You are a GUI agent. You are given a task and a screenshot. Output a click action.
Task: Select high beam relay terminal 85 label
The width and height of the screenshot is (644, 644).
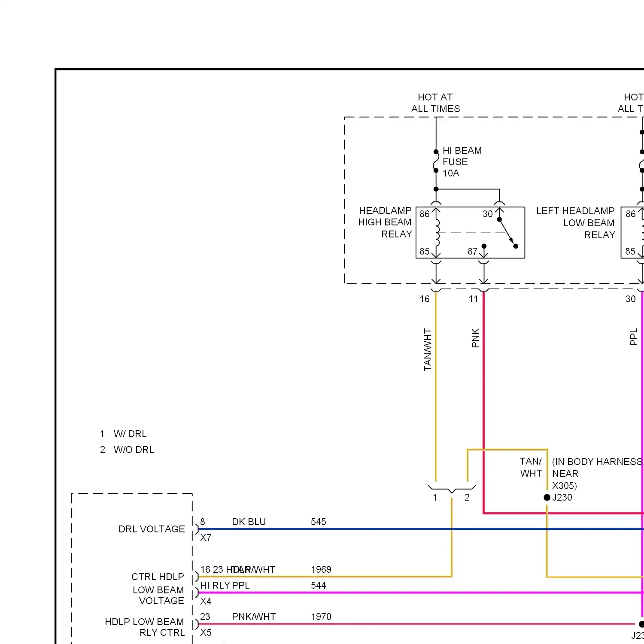[425, 251]
